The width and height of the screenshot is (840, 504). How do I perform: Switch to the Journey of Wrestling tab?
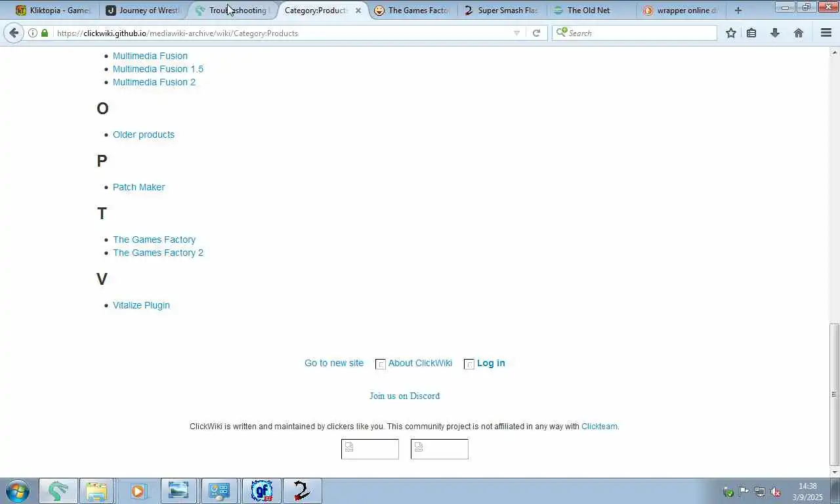pyautogui.click(x=143, y=10)
